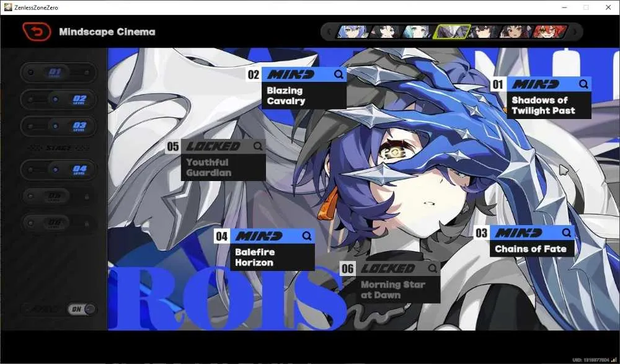Show previous characters with left arrow

pos(329,32)
